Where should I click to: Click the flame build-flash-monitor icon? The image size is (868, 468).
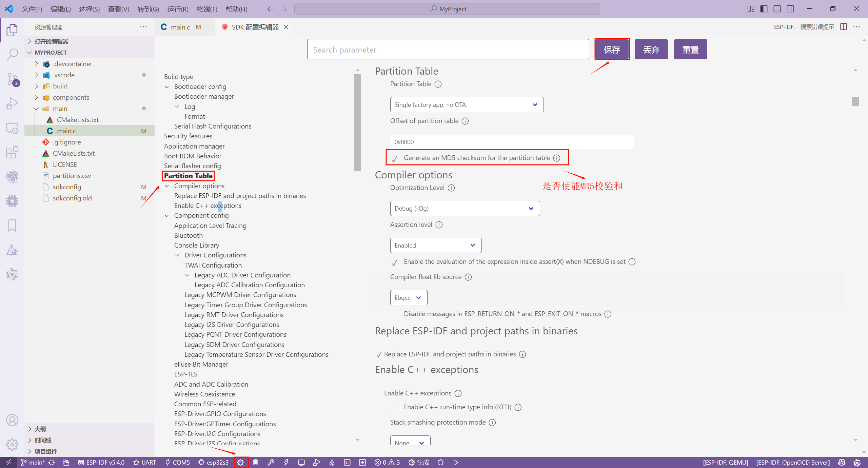(x=332, y=462)
